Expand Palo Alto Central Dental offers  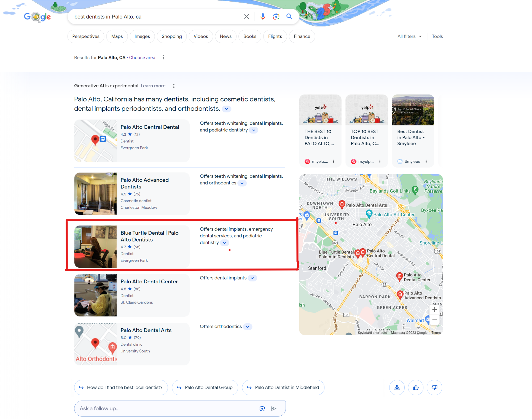click(254, 130)
